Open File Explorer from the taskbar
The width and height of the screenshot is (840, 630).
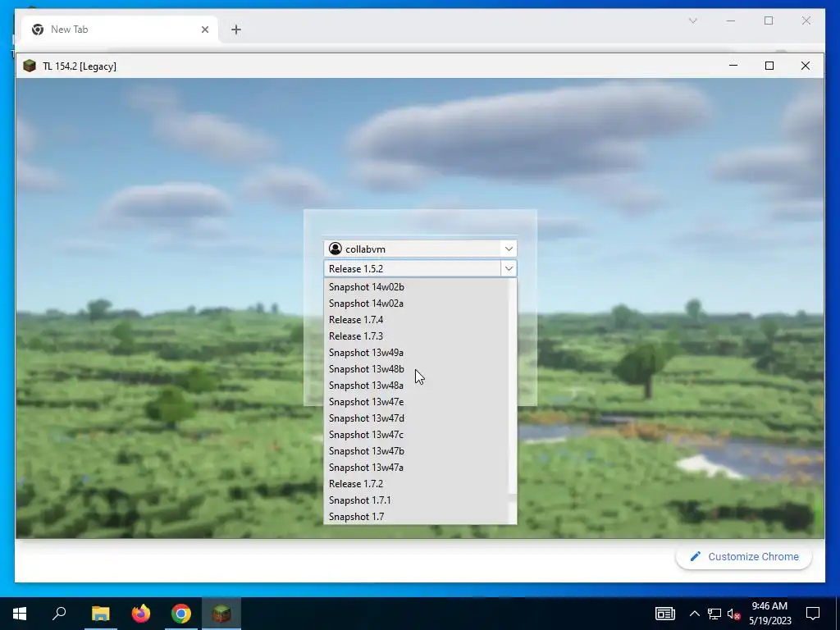[x=100, y=614]
